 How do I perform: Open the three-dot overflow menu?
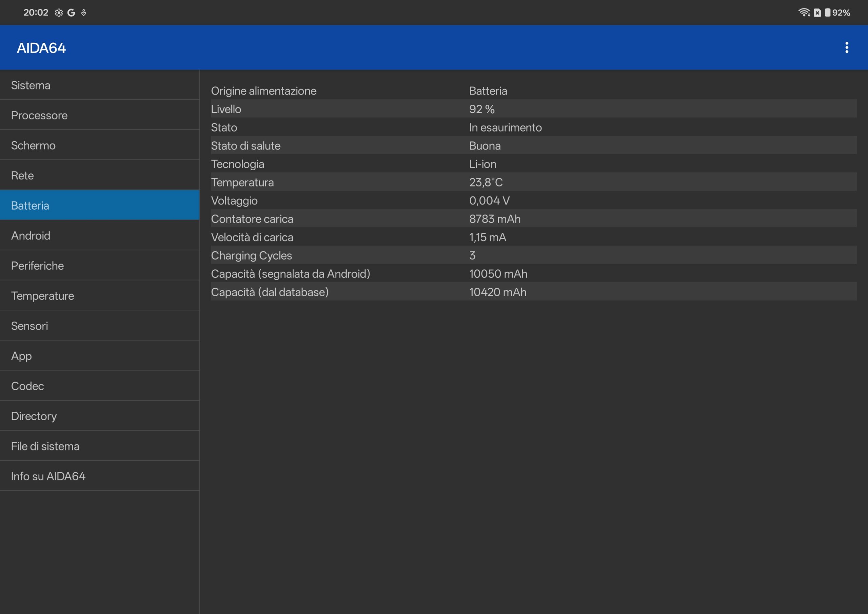[846, 48]
